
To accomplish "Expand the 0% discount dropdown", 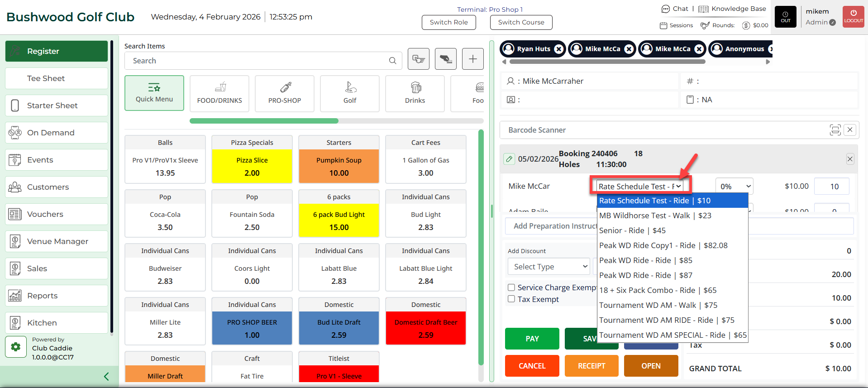I will point(734,186).
